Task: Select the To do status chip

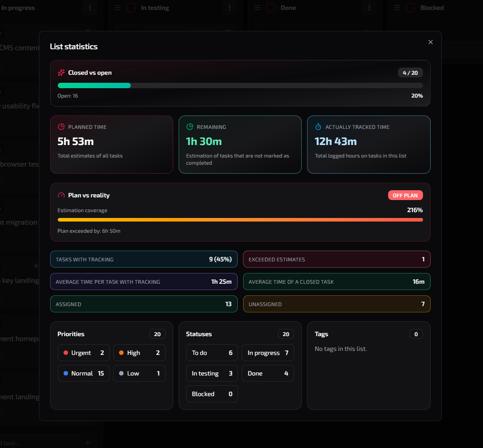Action: 212,353
